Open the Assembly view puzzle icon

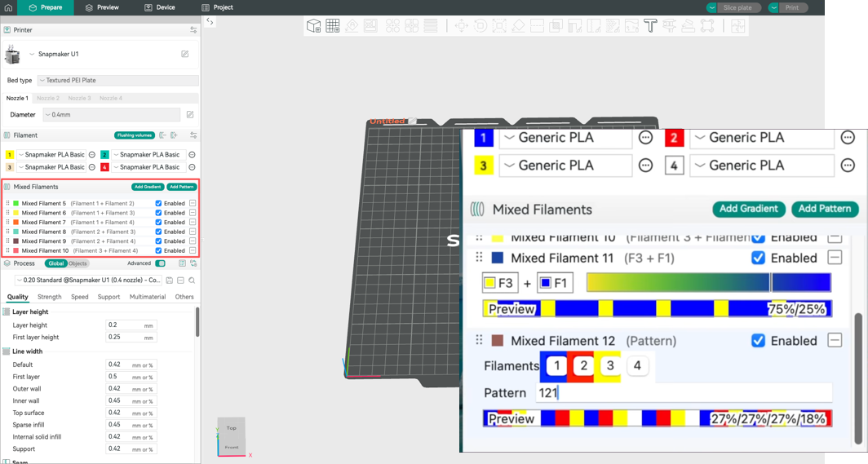738,26
